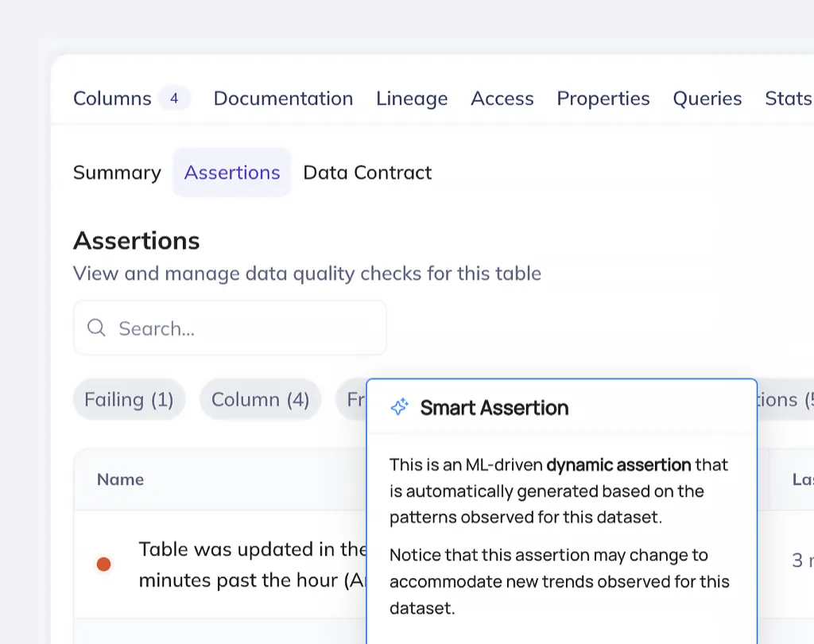This screenshot has width=814, height=644.
Task: Open the Stats tab
Action: point(788,99)
